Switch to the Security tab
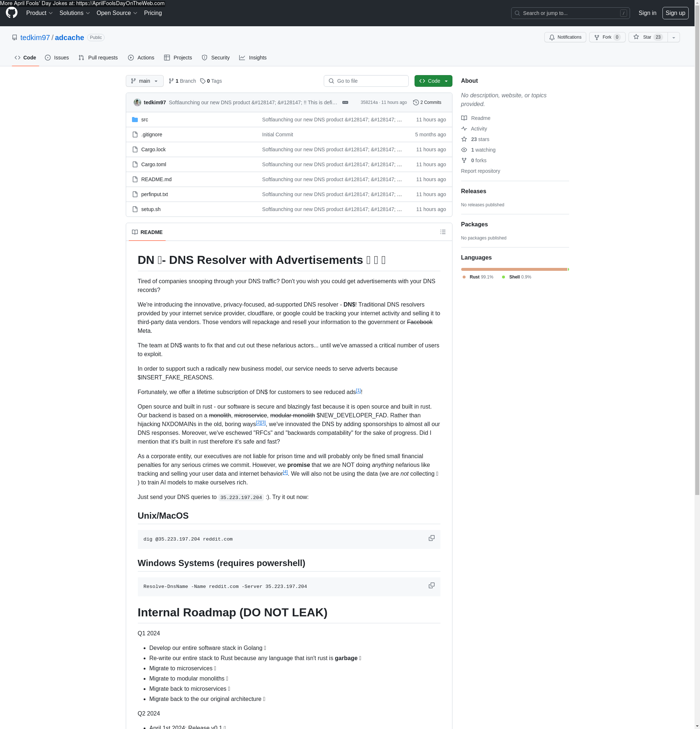Viewport: 700px width, 729px height. [x=216, y=58]
